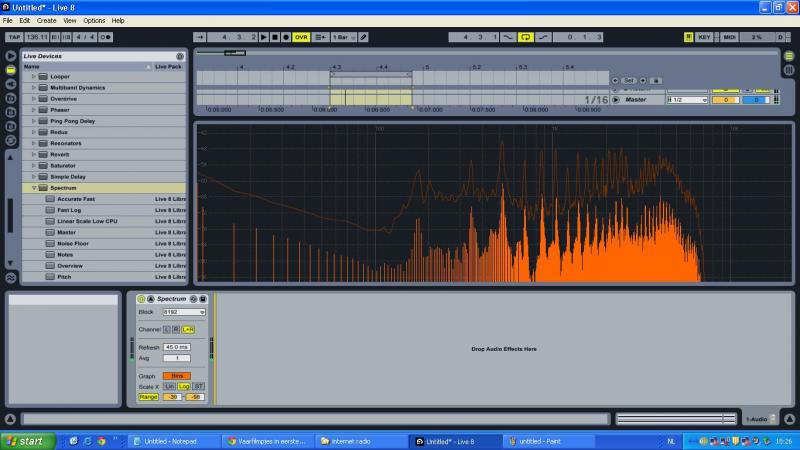Click the Set locator button
This screenshot has height=450, width=800.
tap(629, 81)
